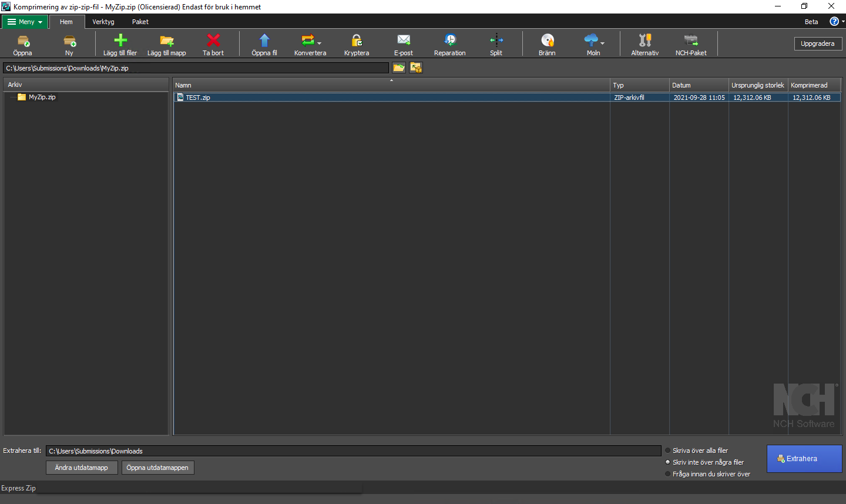The height and width of the screenshot is (504, 846).
Task: Click the Split archive icon
Action: [496, 40]
